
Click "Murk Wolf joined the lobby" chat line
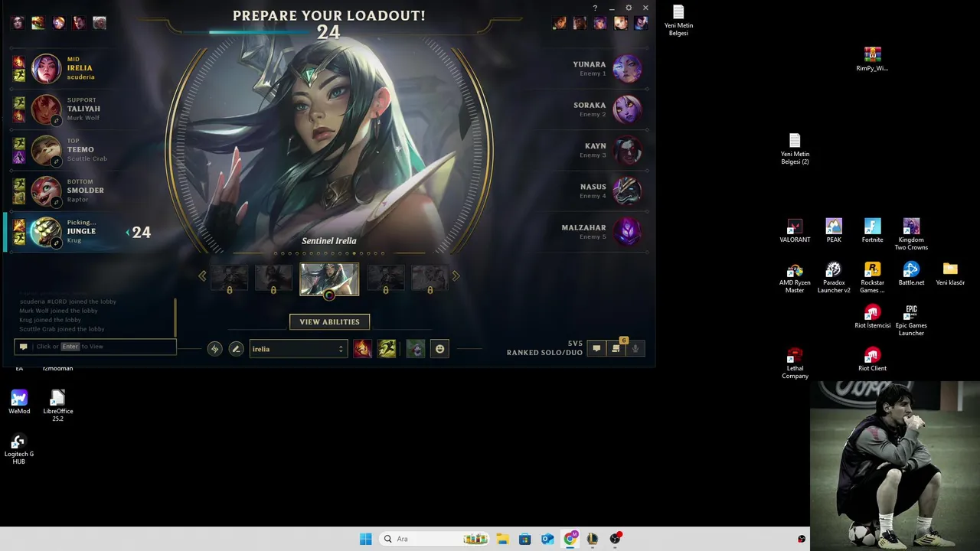point(59,311)
